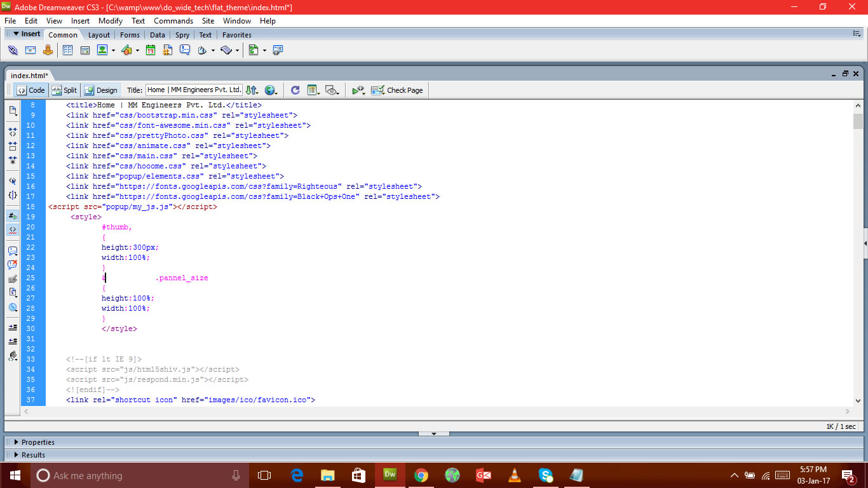Expand the Properties panel
The image size is (868, 488).
click(17, 442)
